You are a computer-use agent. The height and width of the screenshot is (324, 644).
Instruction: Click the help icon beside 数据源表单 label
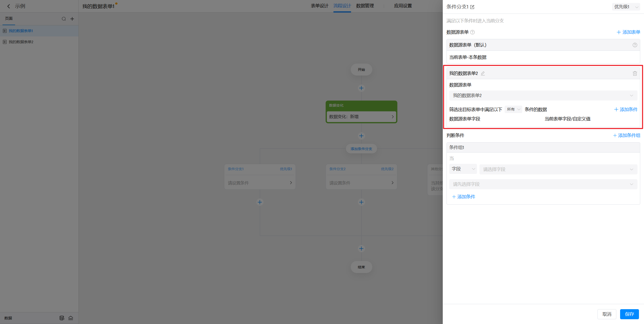click(472, 32)
